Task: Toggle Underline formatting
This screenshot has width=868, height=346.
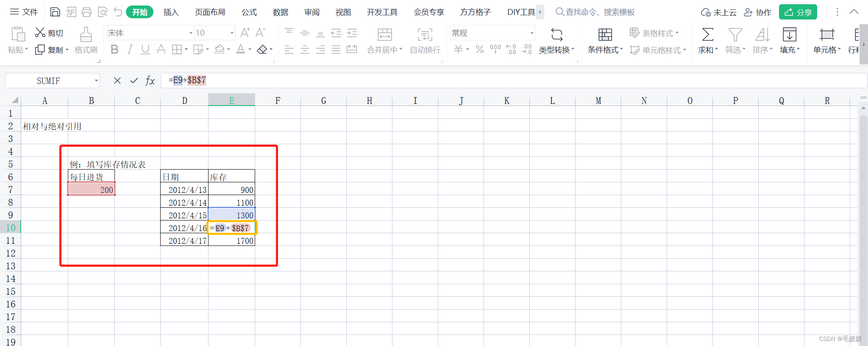Action: click(145, 50)
